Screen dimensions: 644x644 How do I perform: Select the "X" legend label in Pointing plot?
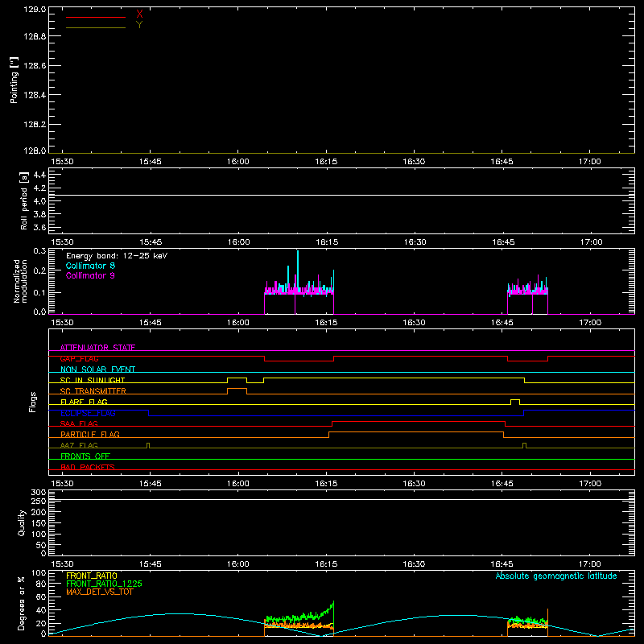139,14
